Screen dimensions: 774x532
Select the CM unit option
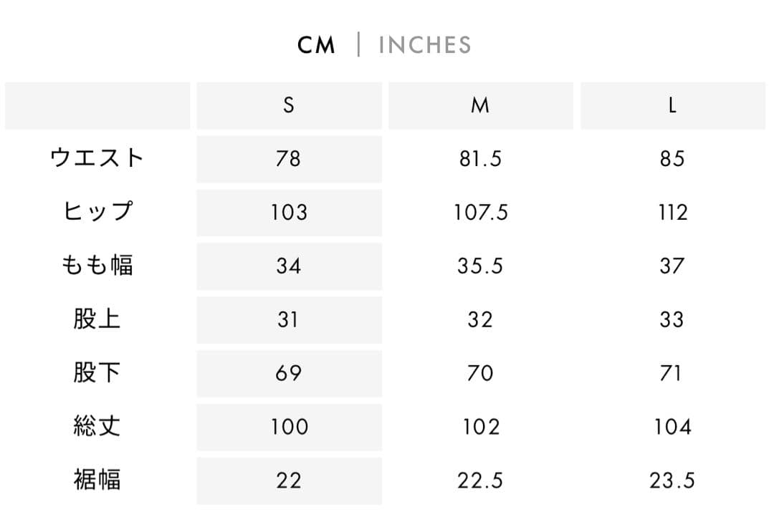(316, 45)
